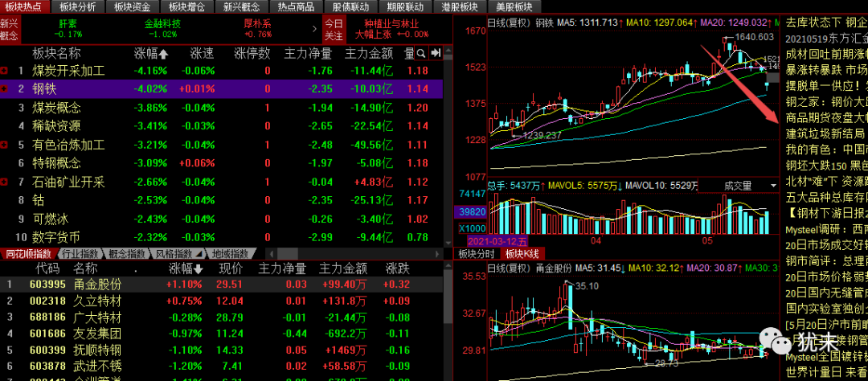Select the 行业指数 tab

81,254
